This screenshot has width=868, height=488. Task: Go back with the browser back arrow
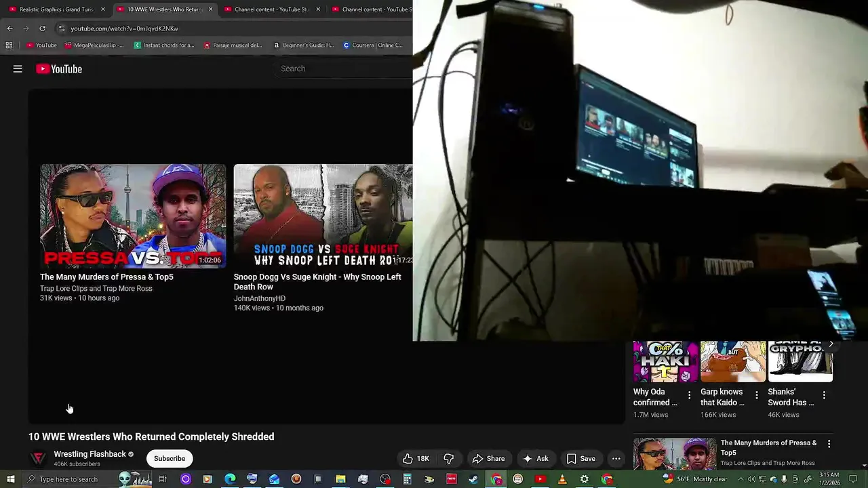pos(9,28)
